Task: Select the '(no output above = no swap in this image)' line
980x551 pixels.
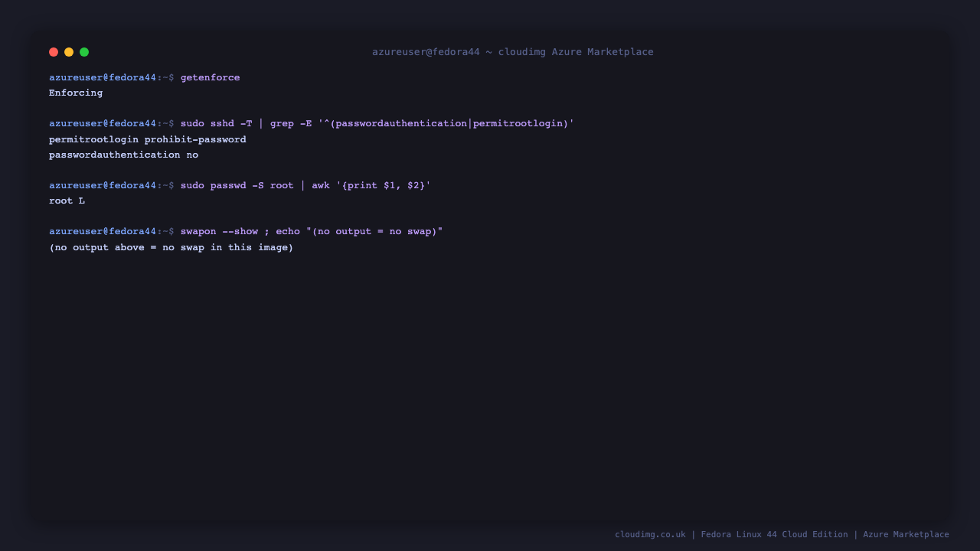Action: click(x=171, y=248)
